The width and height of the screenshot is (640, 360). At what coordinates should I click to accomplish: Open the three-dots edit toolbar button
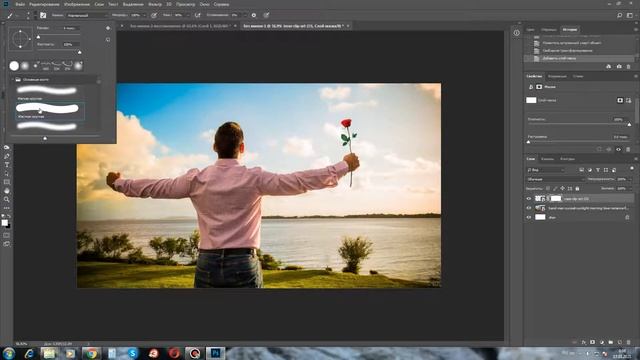[7, 208]
